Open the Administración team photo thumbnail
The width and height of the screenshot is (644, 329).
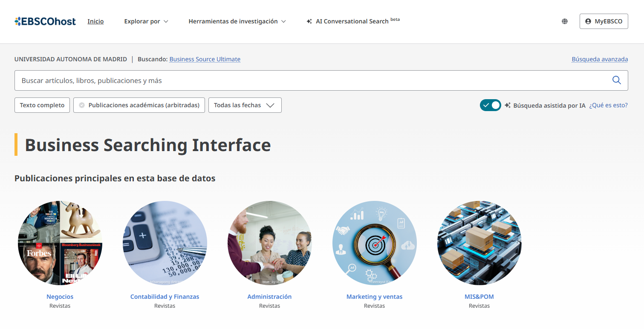click(270, 243)
